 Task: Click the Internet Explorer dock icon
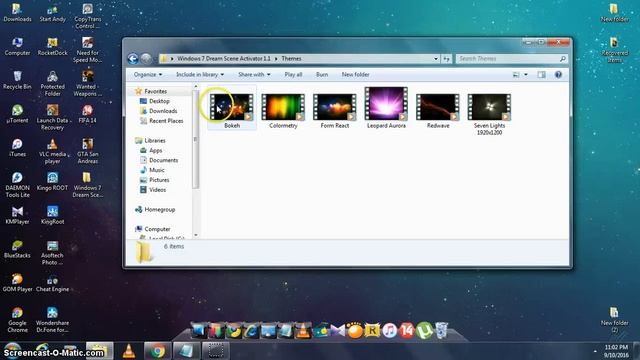point(251,331)
